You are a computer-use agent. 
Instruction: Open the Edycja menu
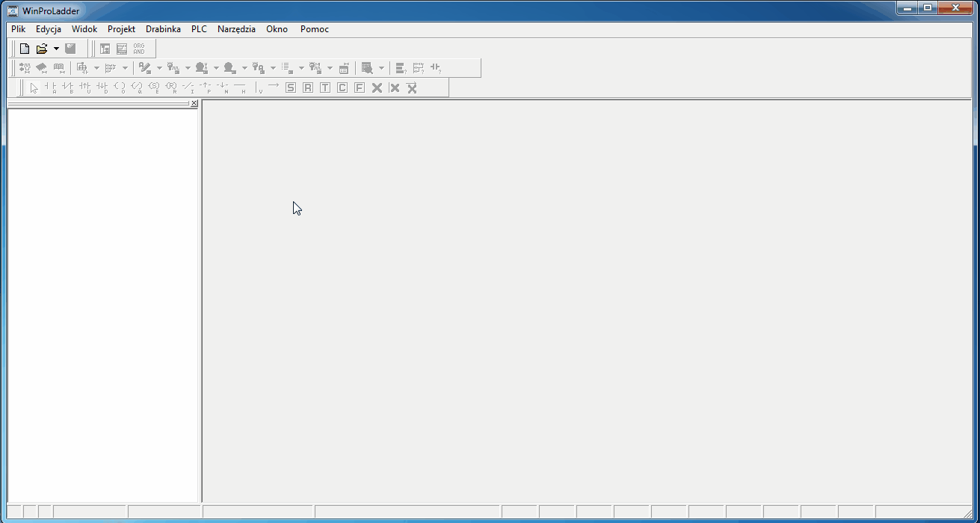[49, 29]
